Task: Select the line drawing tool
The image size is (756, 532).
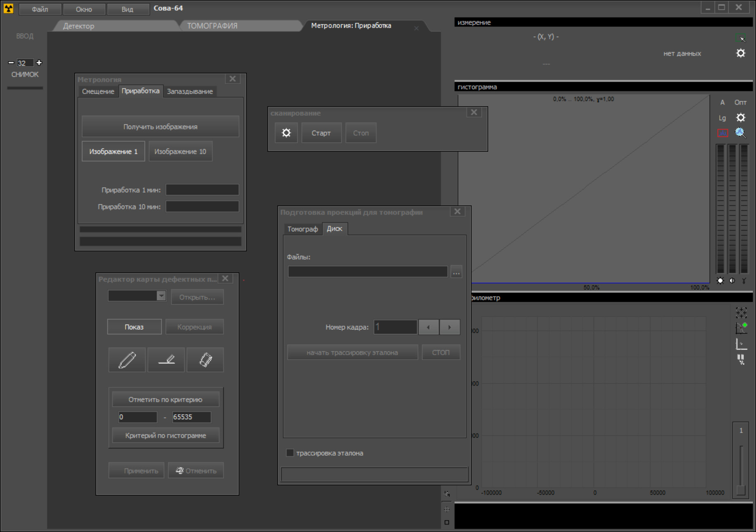Action: (x=166, y=360)
